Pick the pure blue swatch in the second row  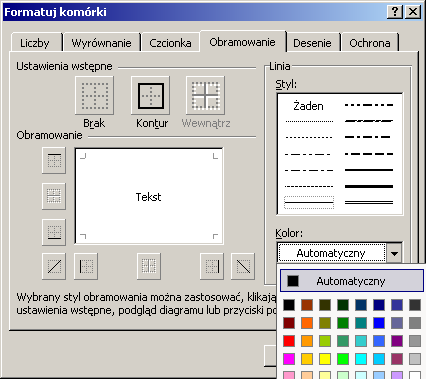[x=379, y=323]
